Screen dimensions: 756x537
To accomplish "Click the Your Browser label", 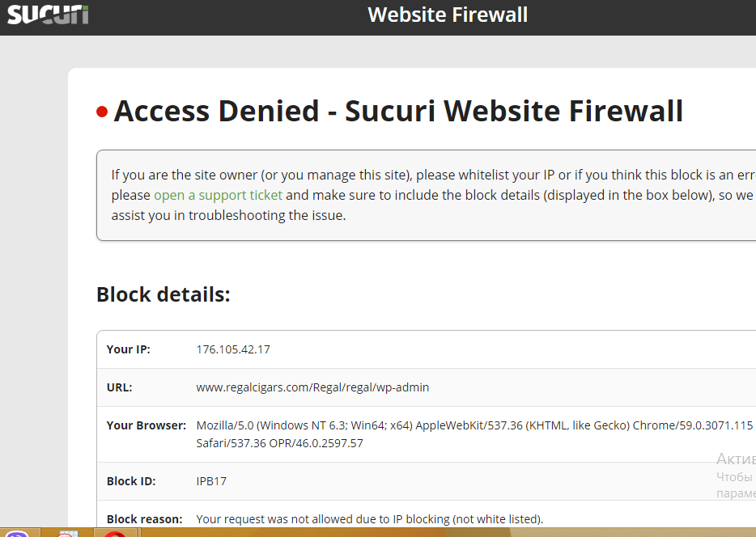I will [147, 425].
